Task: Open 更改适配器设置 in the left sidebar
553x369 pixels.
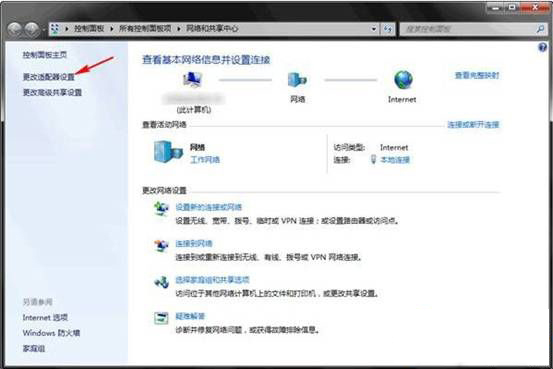Action: click(x=49, y=77)
